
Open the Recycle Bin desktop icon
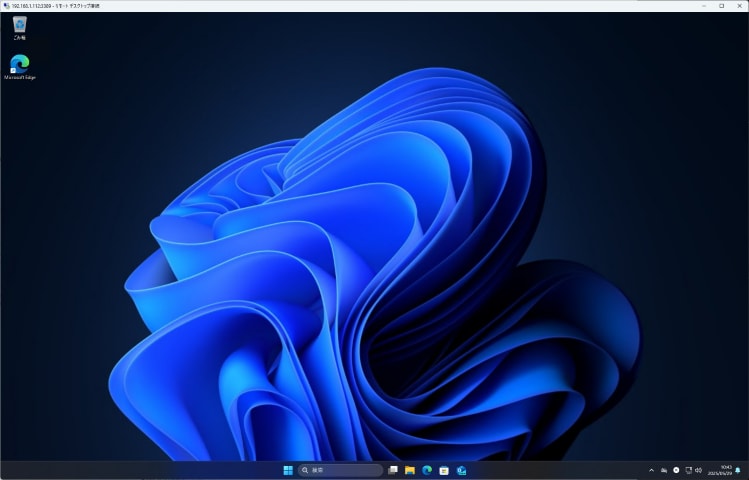pos(20,28)
